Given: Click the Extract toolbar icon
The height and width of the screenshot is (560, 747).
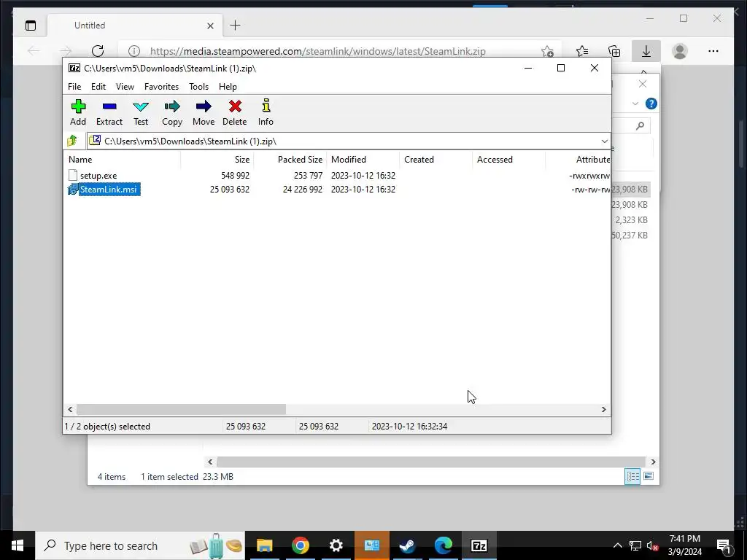Looking at the screenshot, I should point(109,112).
